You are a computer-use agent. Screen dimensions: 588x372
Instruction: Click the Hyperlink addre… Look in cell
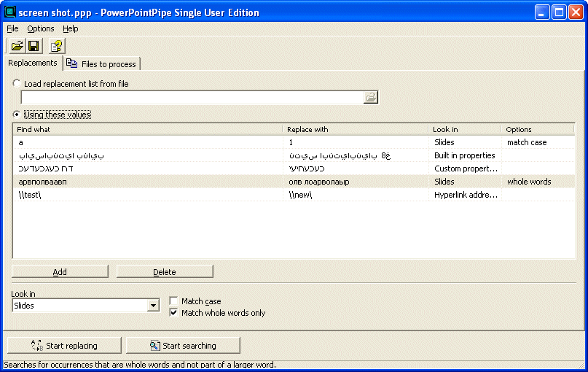pos(465,195)
